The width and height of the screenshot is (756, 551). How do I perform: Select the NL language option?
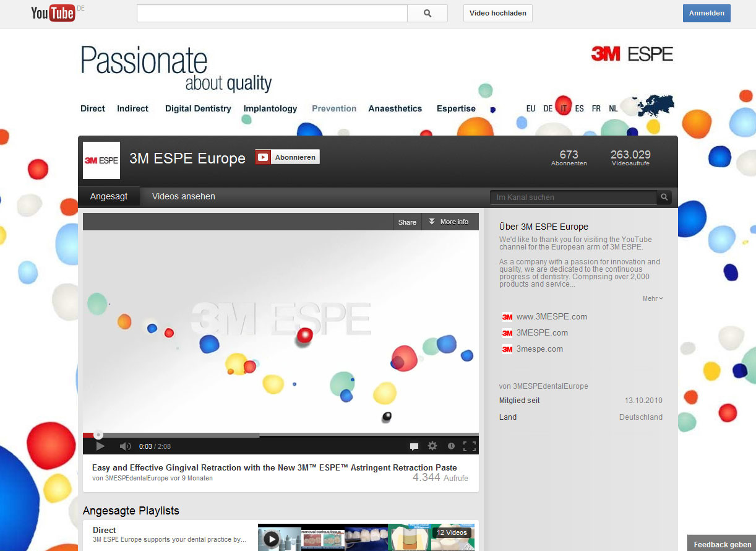point(613,108)
